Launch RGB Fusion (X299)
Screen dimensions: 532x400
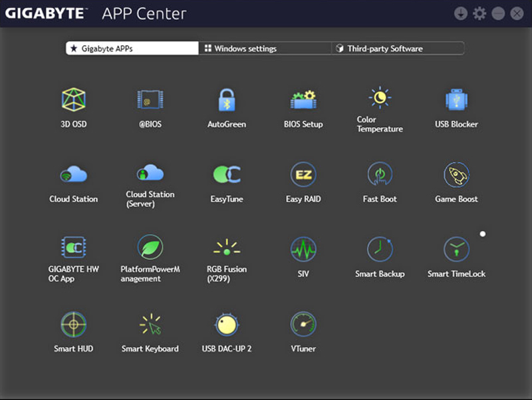pyautogui.click(x=227, y=249)
